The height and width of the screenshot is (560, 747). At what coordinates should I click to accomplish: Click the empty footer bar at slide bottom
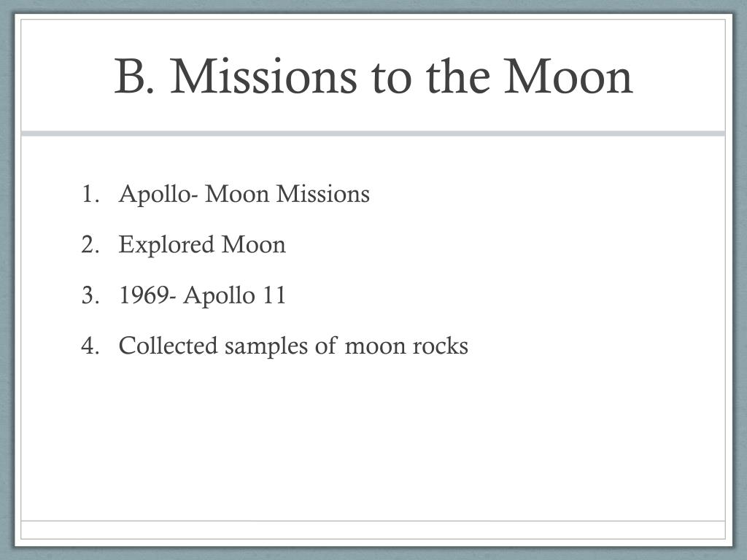tap(373, 530)
